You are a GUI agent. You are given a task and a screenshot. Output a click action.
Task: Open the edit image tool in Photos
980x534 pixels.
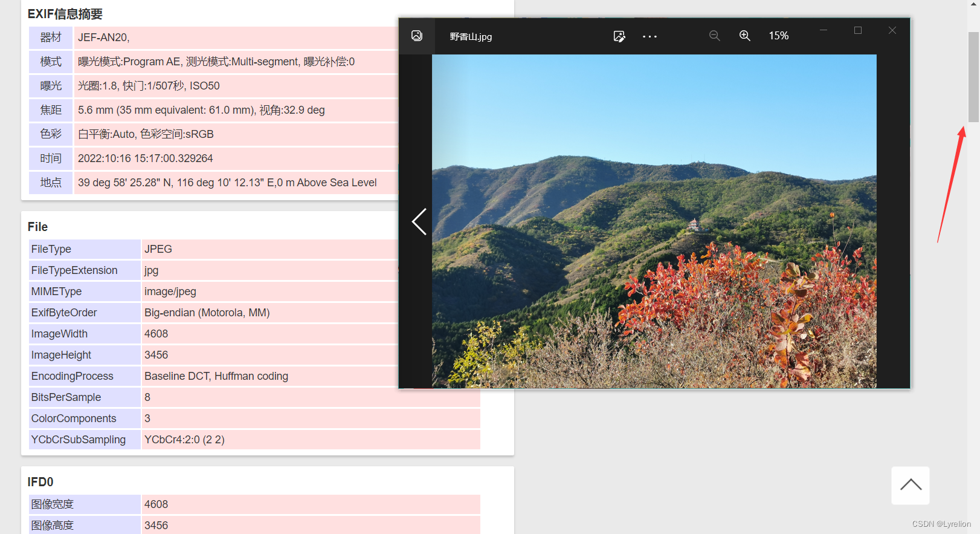[x=619, y=36]
